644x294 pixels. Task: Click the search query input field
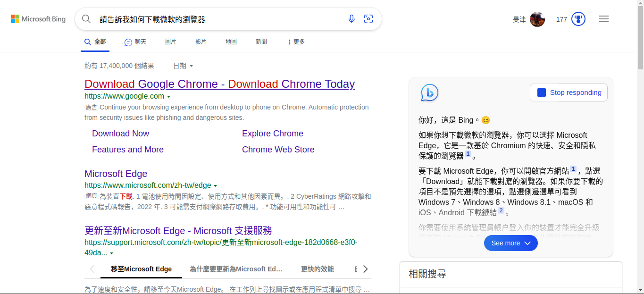point(219,19)
